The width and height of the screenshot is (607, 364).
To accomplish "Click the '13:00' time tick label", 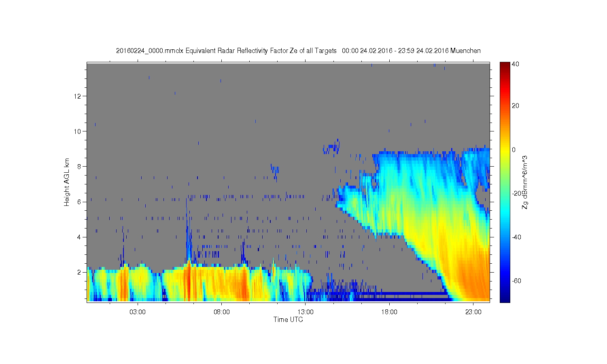I will 306,312.
